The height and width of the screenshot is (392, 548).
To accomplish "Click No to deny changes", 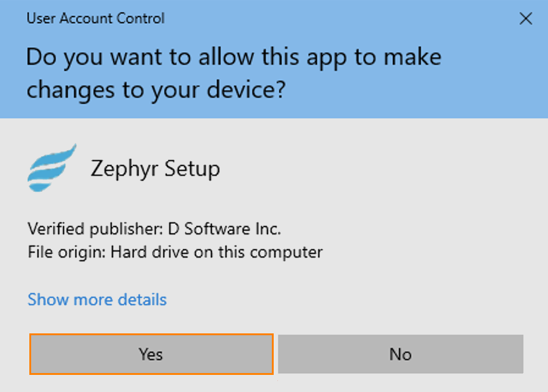I will coord(400,354).
